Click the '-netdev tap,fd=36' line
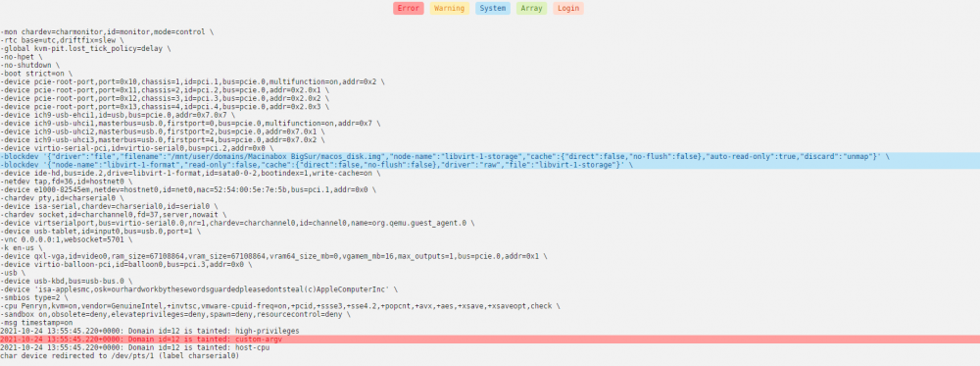Screen dimensions: 980x366 [x=67, y=181]
